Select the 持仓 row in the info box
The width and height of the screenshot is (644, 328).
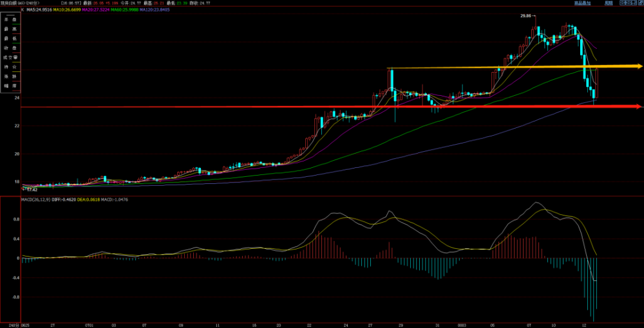(11, 67)
